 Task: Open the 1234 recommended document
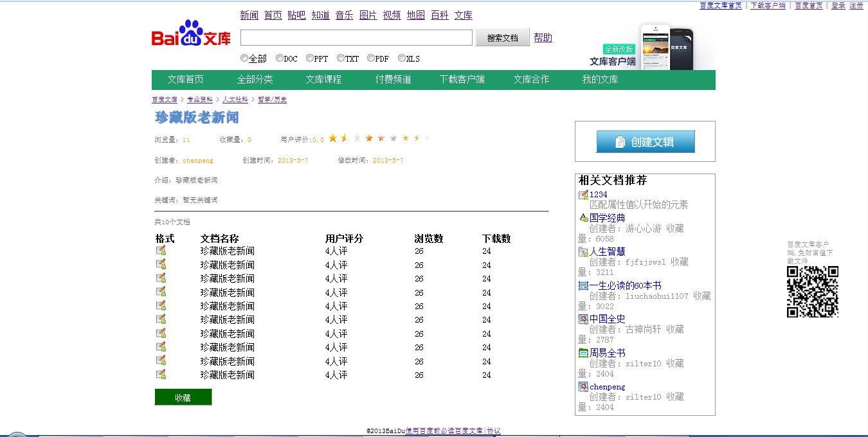[x=599, y=194]
